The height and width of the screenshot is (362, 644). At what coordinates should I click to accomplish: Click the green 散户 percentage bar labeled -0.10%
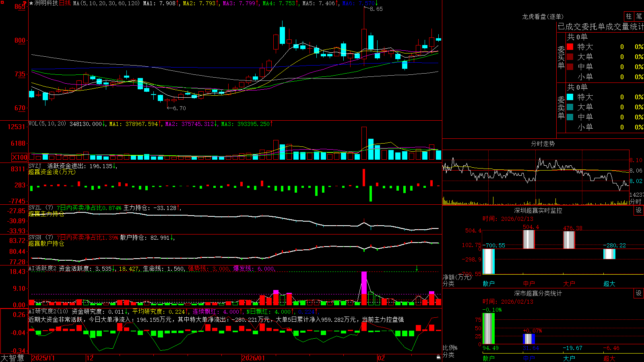click(489, 328)
